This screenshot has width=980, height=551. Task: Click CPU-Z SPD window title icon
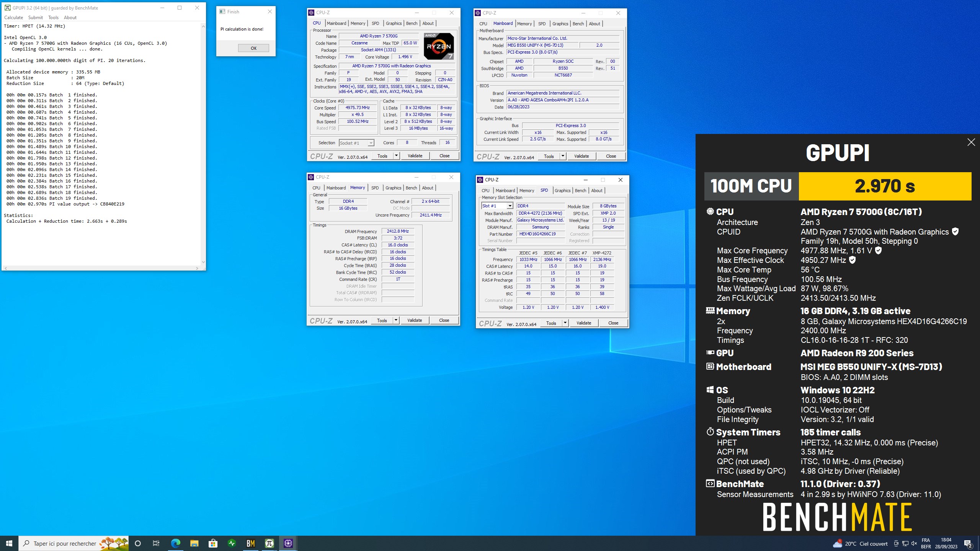(480, 180)
